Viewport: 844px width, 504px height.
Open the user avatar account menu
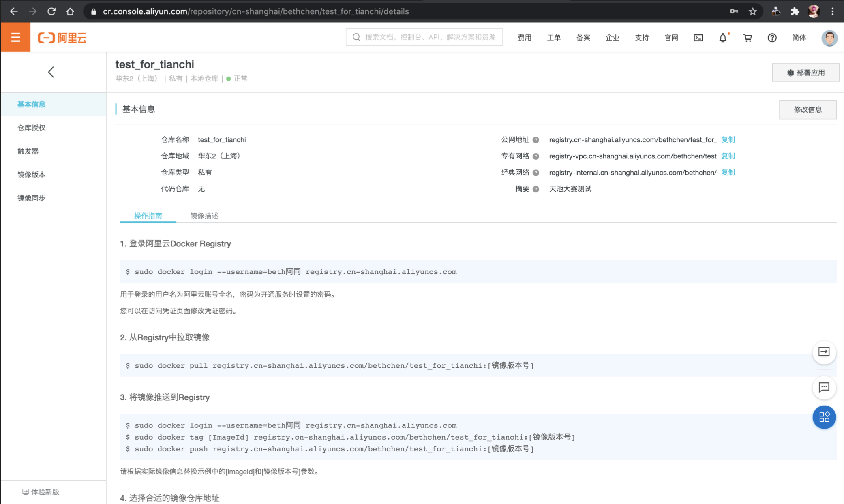coord(829,38)
